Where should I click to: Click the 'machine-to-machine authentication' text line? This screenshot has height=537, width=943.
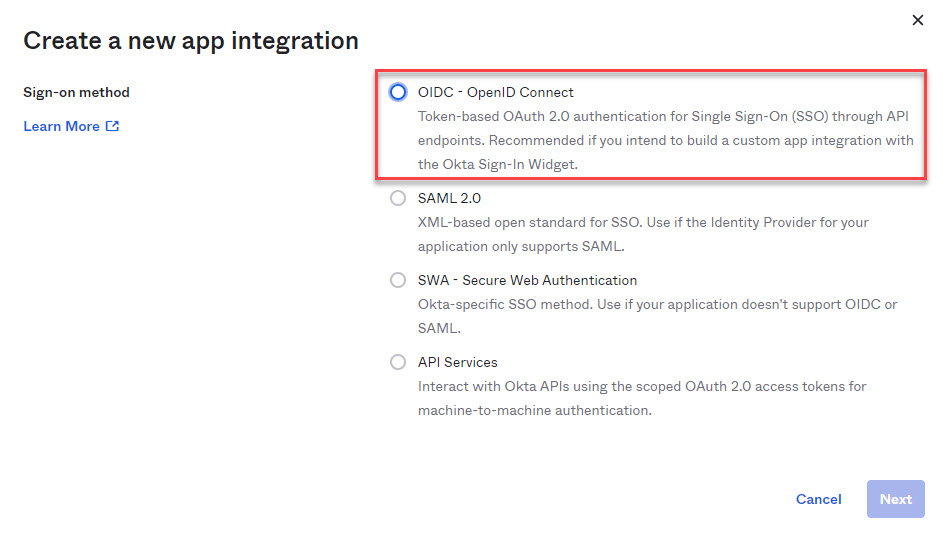point(535,411)
